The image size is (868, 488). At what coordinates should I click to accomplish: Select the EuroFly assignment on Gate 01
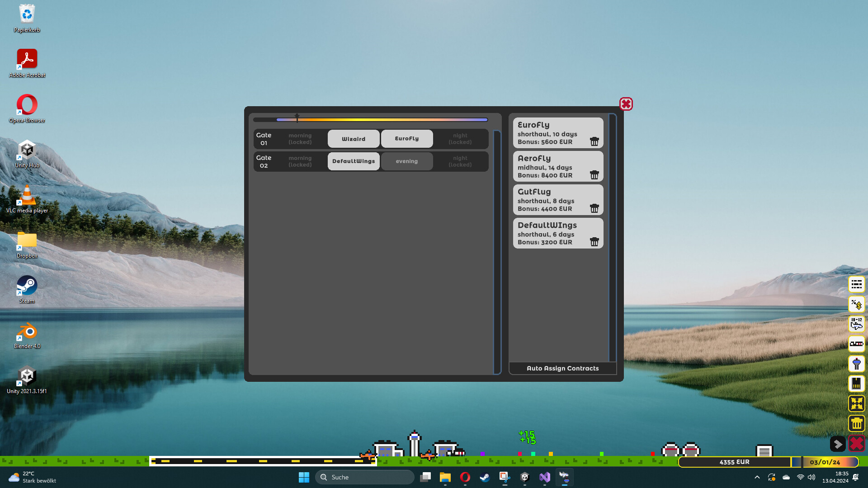(x=406, y=139)
